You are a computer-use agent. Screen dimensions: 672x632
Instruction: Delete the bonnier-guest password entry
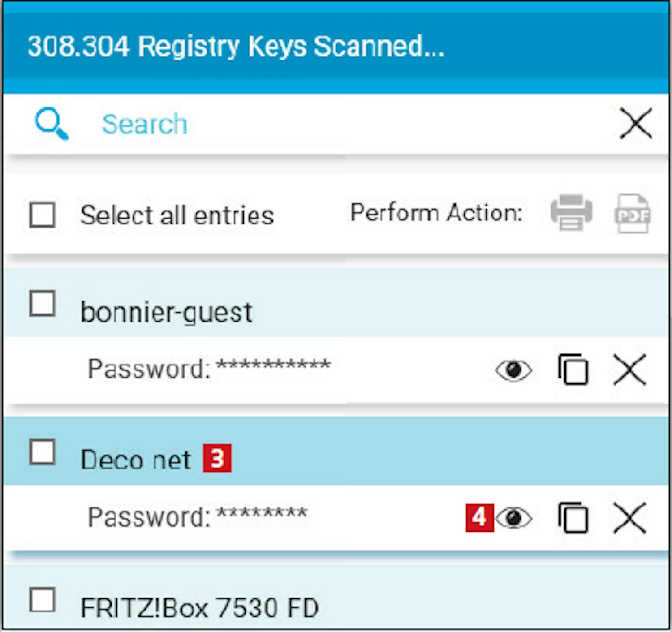pos(629,370)
